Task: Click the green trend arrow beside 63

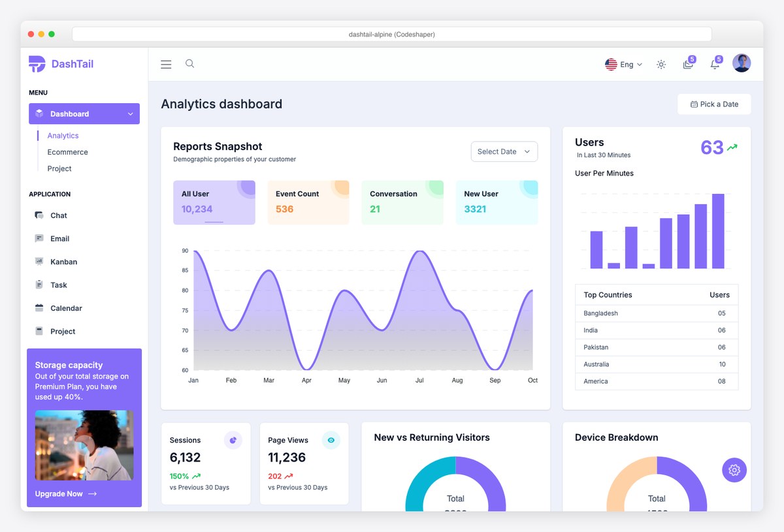Action: tap(732, 148)
